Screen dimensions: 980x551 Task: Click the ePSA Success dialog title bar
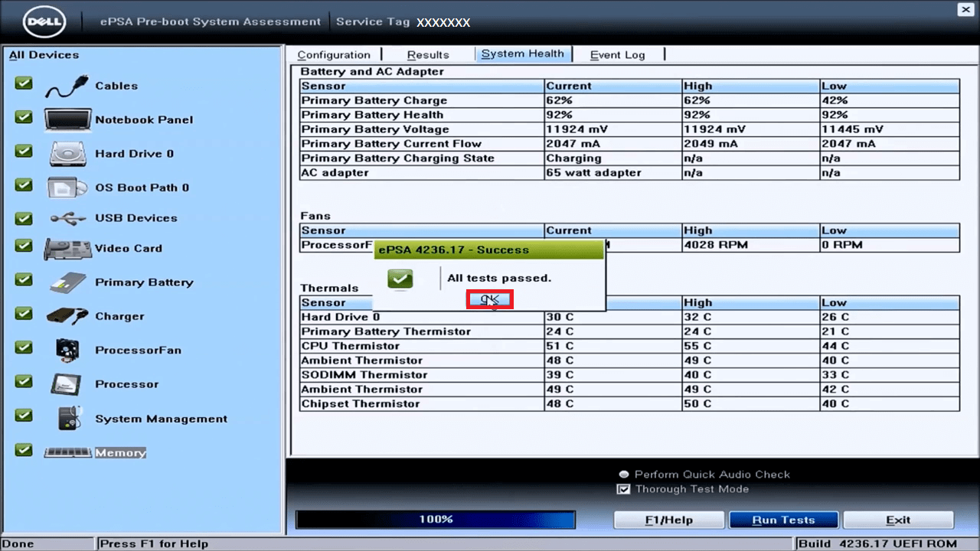point(489,249)
